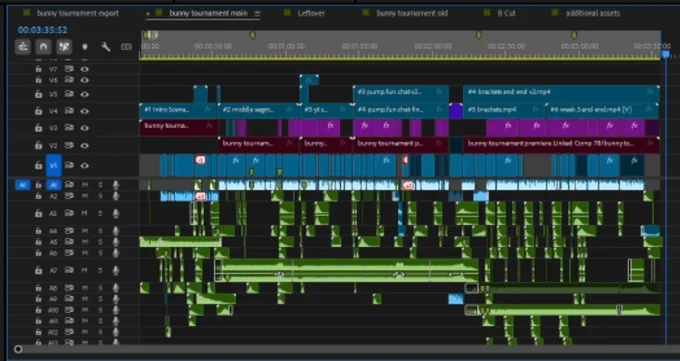Toggle track lock on V1
The height and width of the screenshot is (361, 680).
[x=39, y=165]
